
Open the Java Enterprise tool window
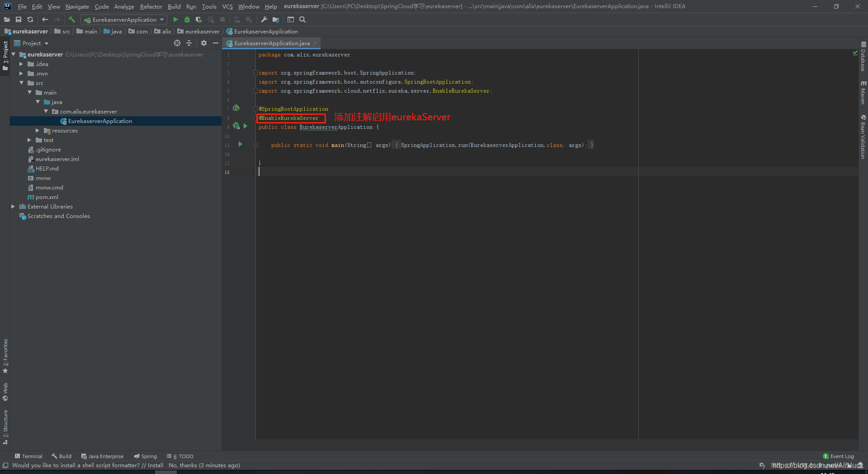(x=102, y=456)
